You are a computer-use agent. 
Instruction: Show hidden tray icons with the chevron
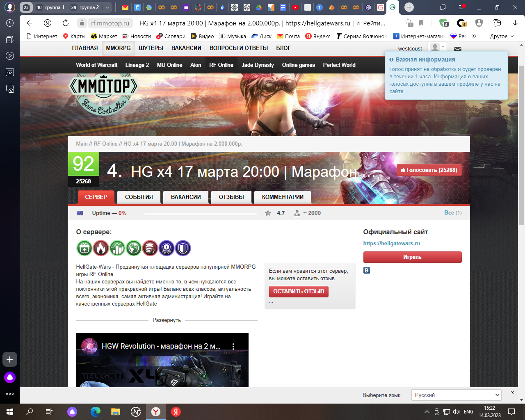click(427, 412)
